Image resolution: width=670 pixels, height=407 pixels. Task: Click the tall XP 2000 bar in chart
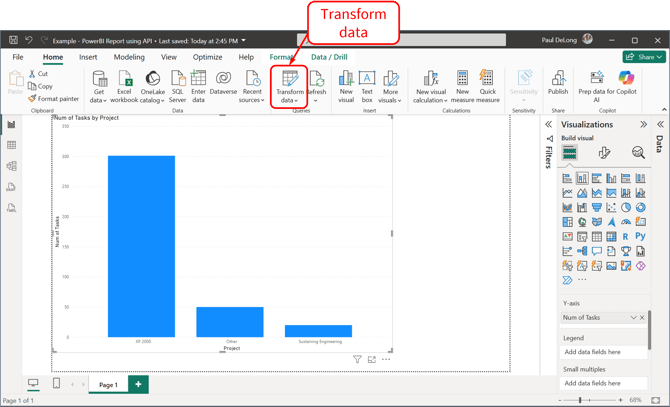pyautogui.click(x=141, y=246)
